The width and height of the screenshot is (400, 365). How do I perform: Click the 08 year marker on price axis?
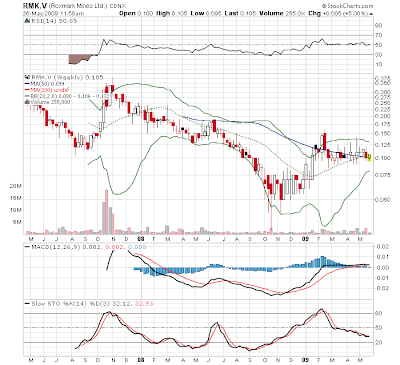coord(141,239)
